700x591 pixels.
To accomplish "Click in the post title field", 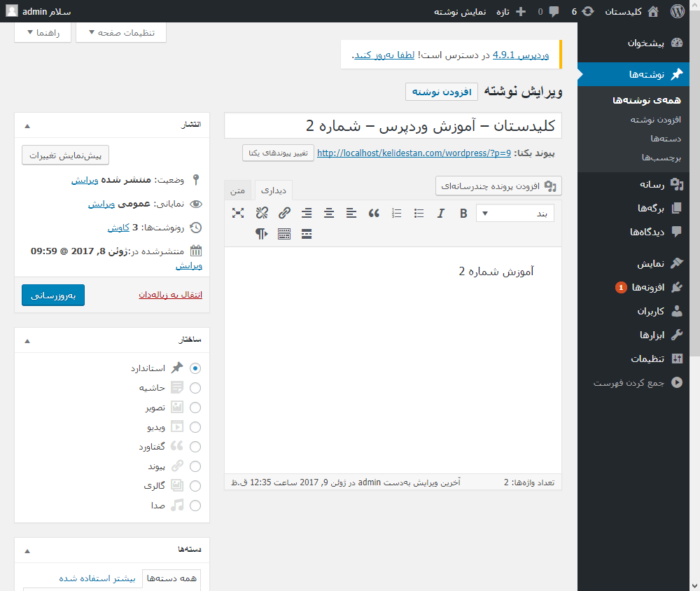I will [x=393, y=126].
